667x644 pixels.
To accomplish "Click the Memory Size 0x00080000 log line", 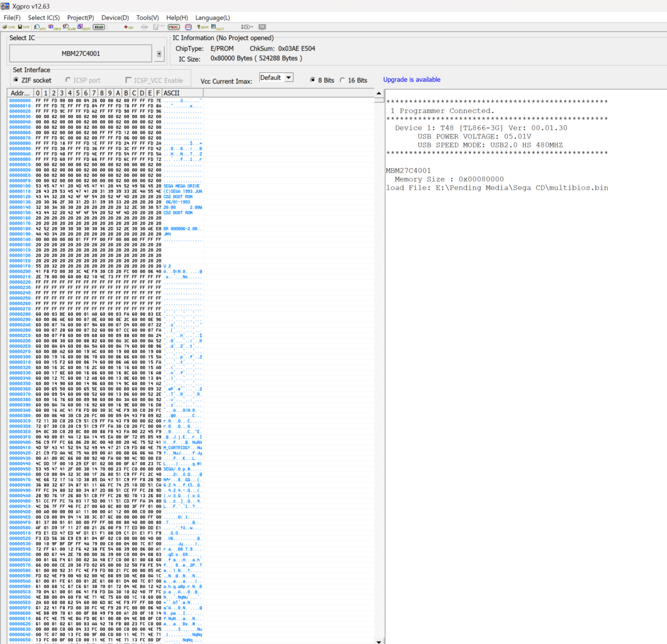I will coord(449,179).
